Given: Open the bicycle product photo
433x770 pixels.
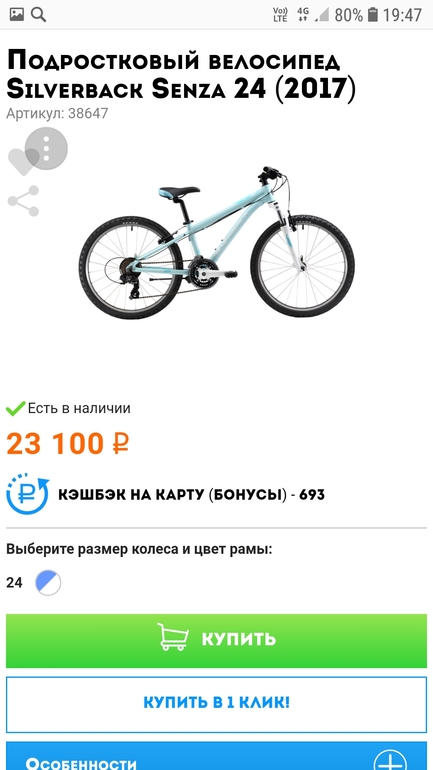Looking at the screenshot, I should (216, 243).
